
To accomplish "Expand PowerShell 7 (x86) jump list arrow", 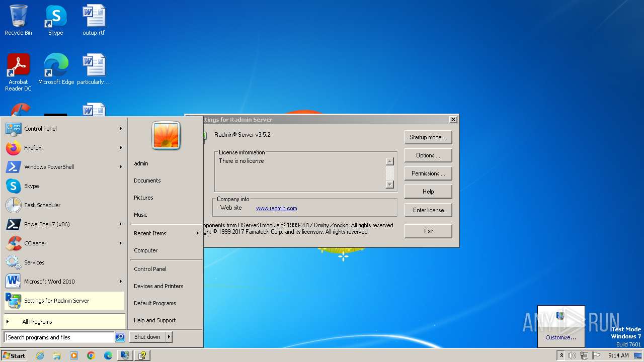I will pyautogui.click(x=121, y=224).
